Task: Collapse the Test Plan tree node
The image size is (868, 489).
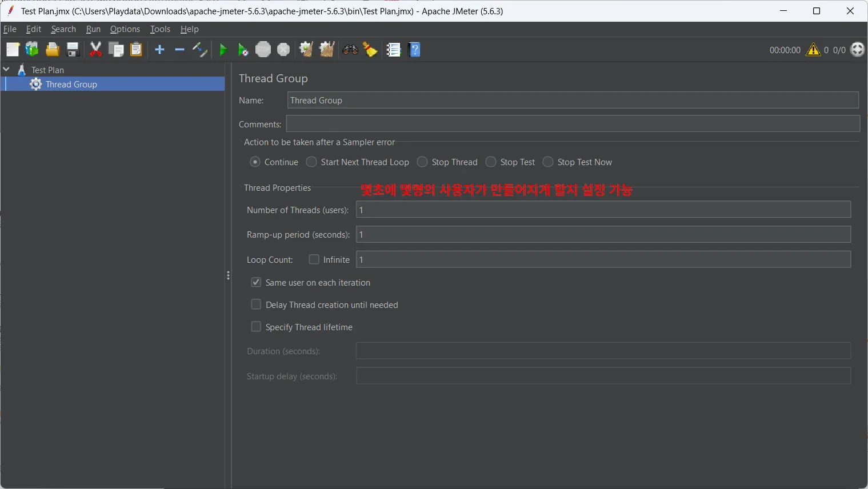Action: [6, 70]
